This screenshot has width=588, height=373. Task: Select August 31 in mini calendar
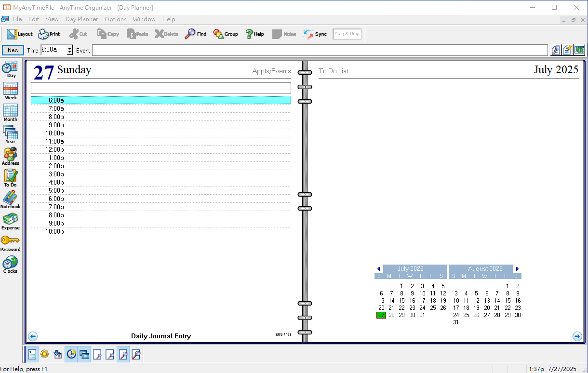point(456,322)
